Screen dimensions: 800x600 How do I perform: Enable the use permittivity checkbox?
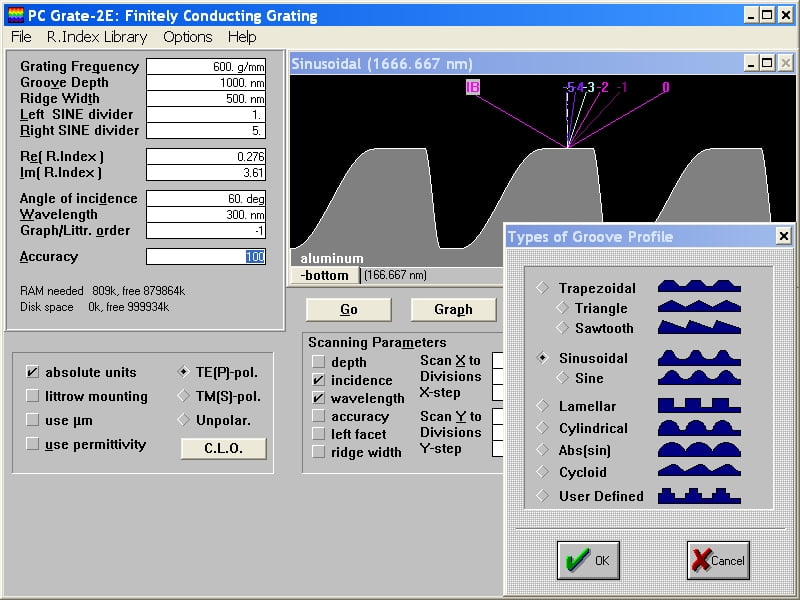(x=32, y=444)
